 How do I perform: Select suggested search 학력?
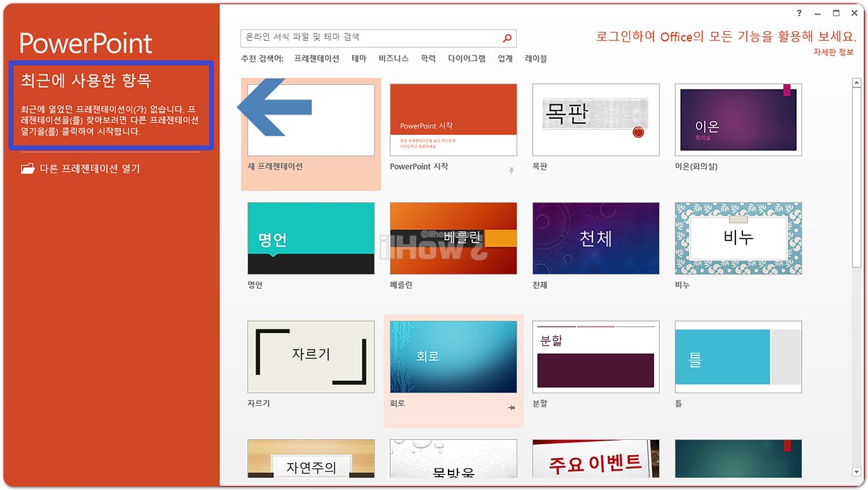click(428, 59)
